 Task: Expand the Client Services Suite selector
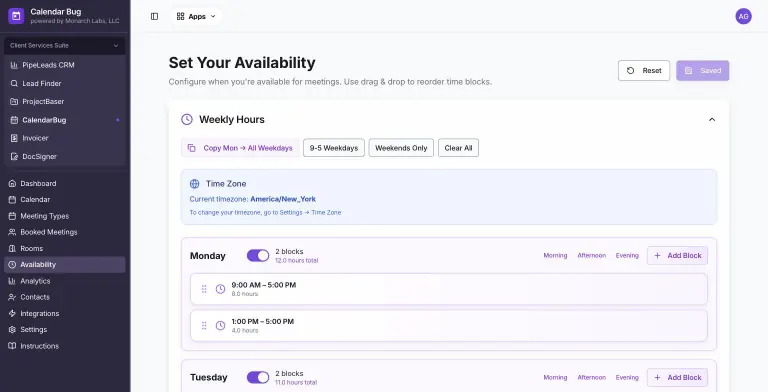coord(65,46)
